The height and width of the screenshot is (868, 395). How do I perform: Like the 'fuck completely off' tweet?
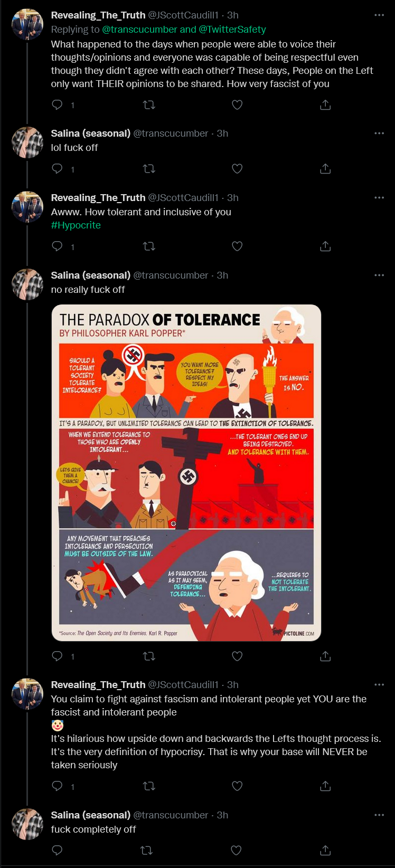[x=237, y=850]
